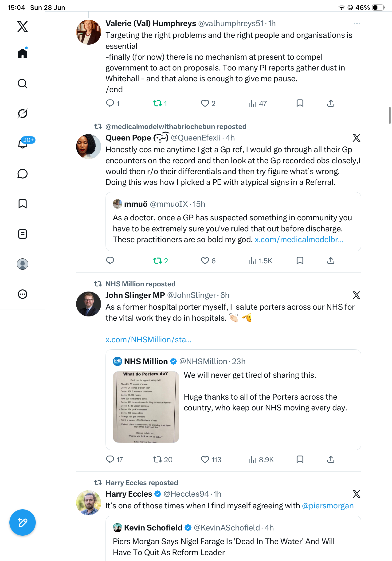This screenshot has height=561, width=392.
Task: Open share menu on John Slinger post
Action: point(331,459)
